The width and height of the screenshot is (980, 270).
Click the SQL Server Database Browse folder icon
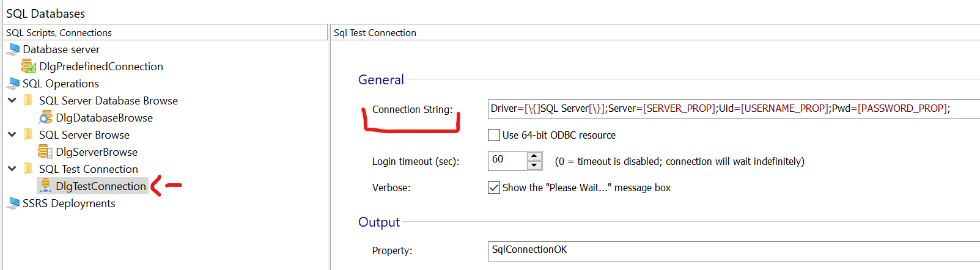(28, 100)
